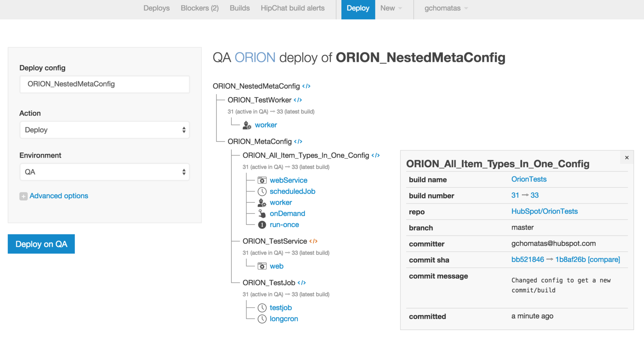The image size is (644, 345).
Task: Open the testjob link
Action: tap(281, 308)
